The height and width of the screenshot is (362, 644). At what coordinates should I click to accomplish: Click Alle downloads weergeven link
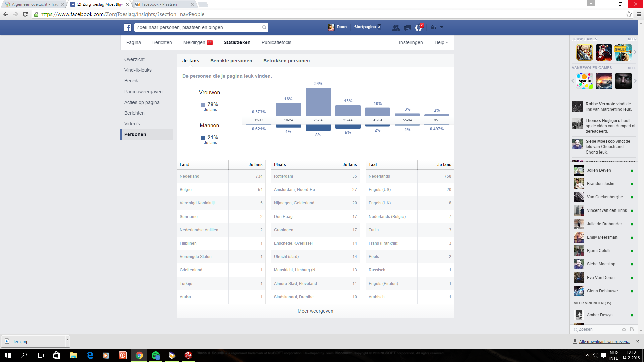pyautogui.click(x=604, y=341)
